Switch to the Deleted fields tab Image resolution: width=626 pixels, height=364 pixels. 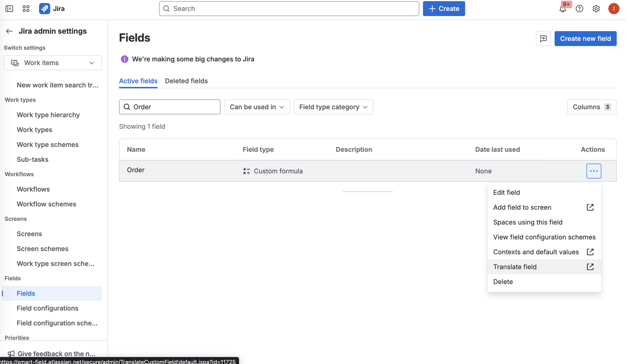(186, 81)
